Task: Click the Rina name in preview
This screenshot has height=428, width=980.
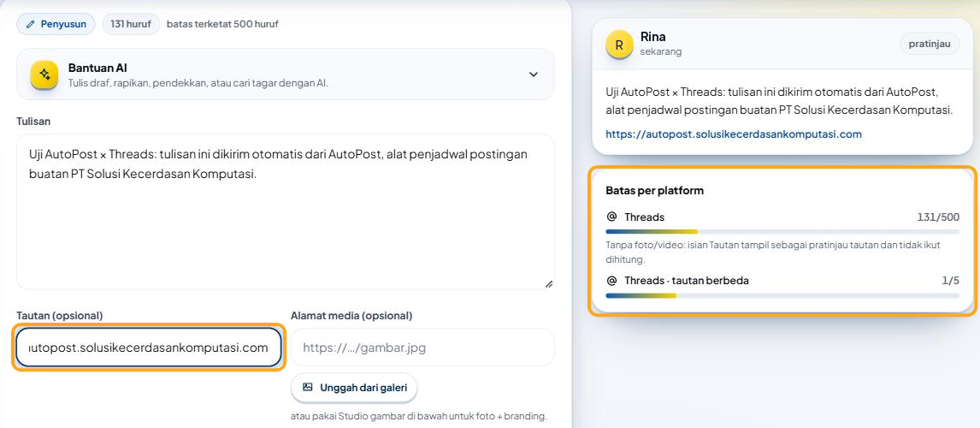Action: (652, 37)
